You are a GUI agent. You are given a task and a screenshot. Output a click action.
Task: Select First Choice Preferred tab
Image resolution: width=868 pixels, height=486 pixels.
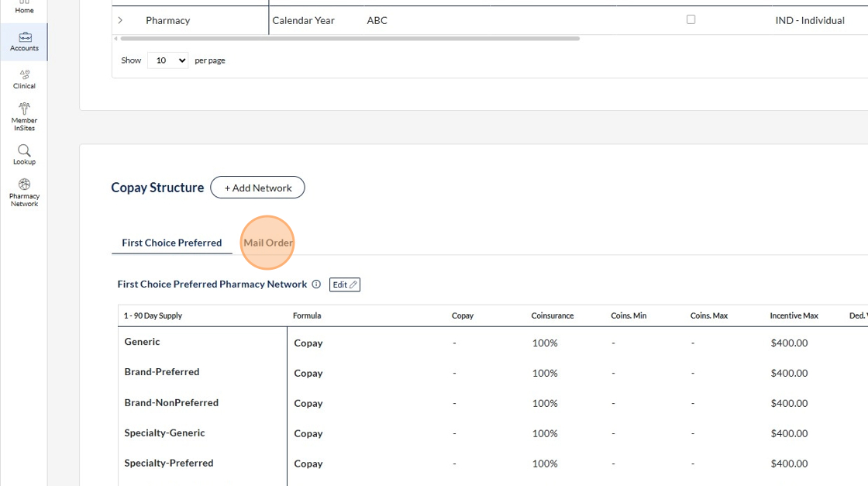click(172, 243)
